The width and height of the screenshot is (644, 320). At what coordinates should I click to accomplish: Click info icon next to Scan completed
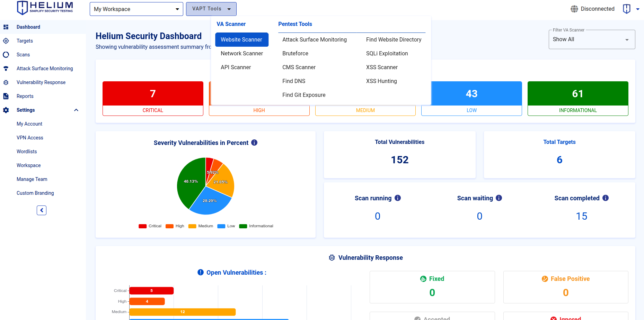pos(606,198)
